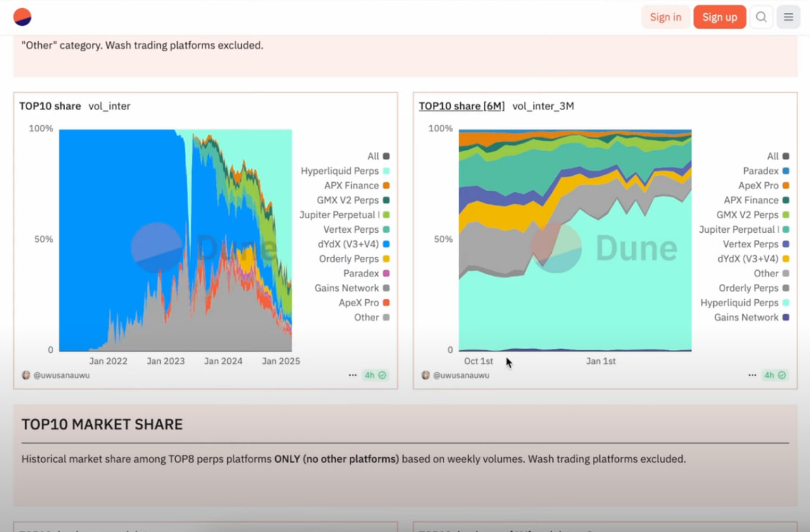Click the APX Finance orange swatch in left legend
Screen dimensions: 810x532
click(x=386, y=186)
